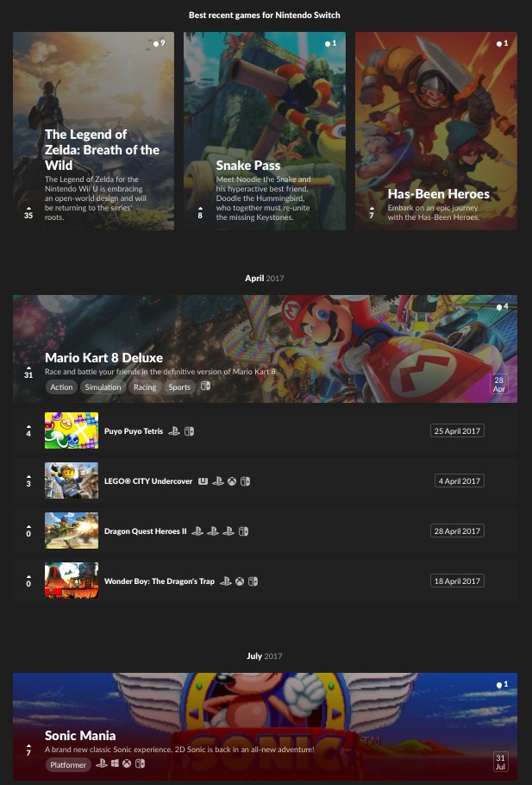This screenshot has height=785, width=532.
Task: Open comments on the Zelda card
Action: [x=159, y=43]
